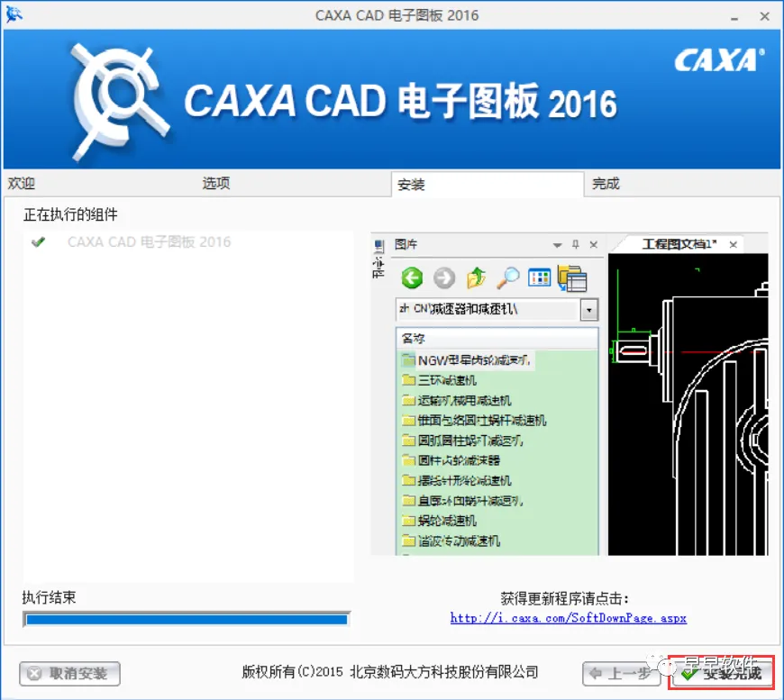The image size is (784, 700).
Task: Click the 执行结束 status label
Action: tap(49, 597)
